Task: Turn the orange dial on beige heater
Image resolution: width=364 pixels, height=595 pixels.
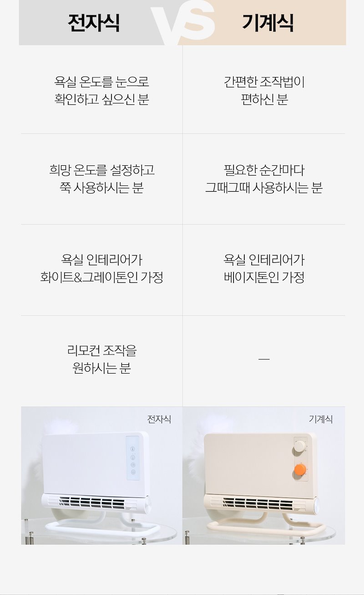Action: coord(300,470)
